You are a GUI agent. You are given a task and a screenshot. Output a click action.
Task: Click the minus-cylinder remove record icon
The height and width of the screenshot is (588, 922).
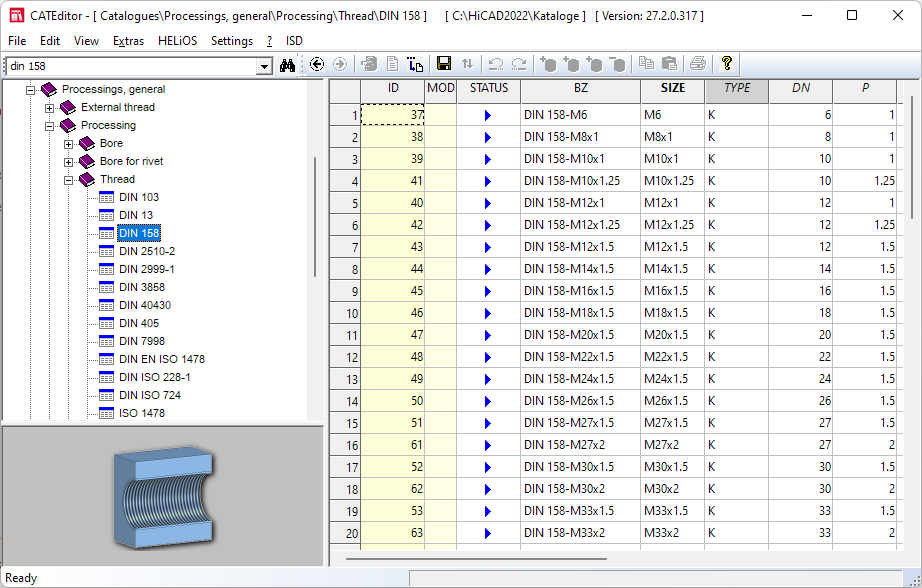click(617, 64)
